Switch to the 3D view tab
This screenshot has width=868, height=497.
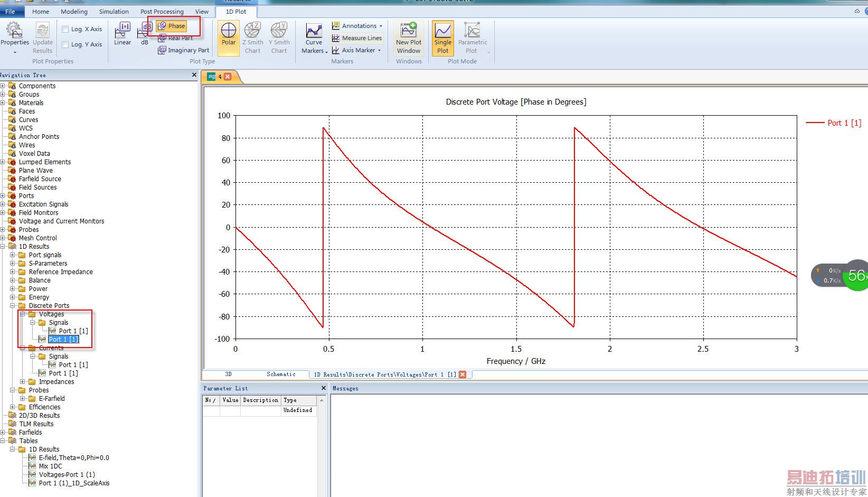point(228,374)
